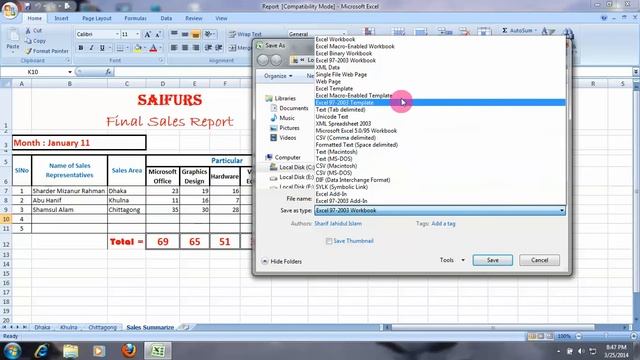Image resolution: width=640 pixels, height=360 pixels.
Task: Open Internet Explorer from the taskbar
Action: [41, 351]
